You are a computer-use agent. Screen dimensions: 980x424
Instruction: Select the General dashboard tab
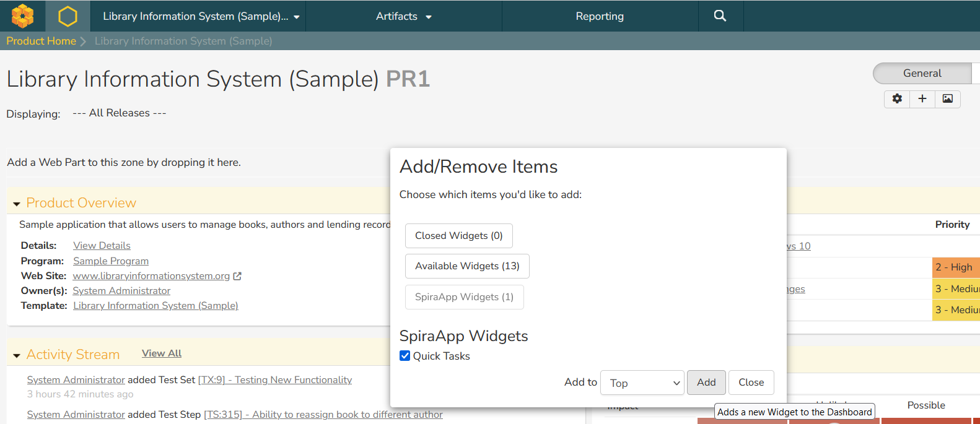[922, 73]
